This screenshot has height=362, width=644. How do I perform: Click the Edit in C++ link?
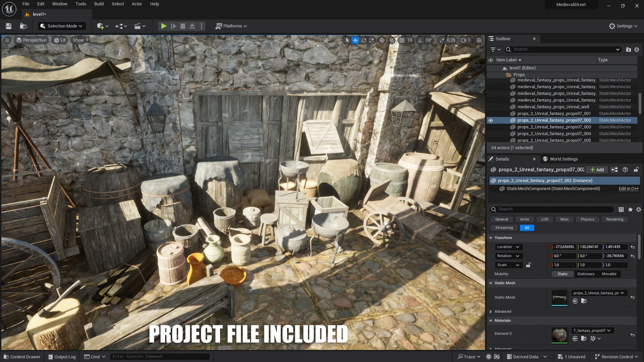tap(629, 189)
